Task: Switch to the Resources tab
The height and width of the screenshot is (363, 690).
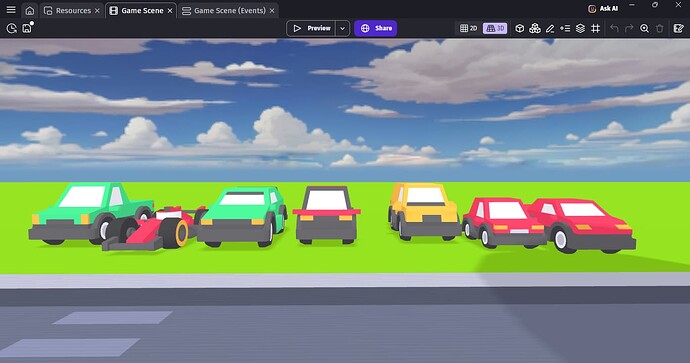Action: (x=73, y=11)
